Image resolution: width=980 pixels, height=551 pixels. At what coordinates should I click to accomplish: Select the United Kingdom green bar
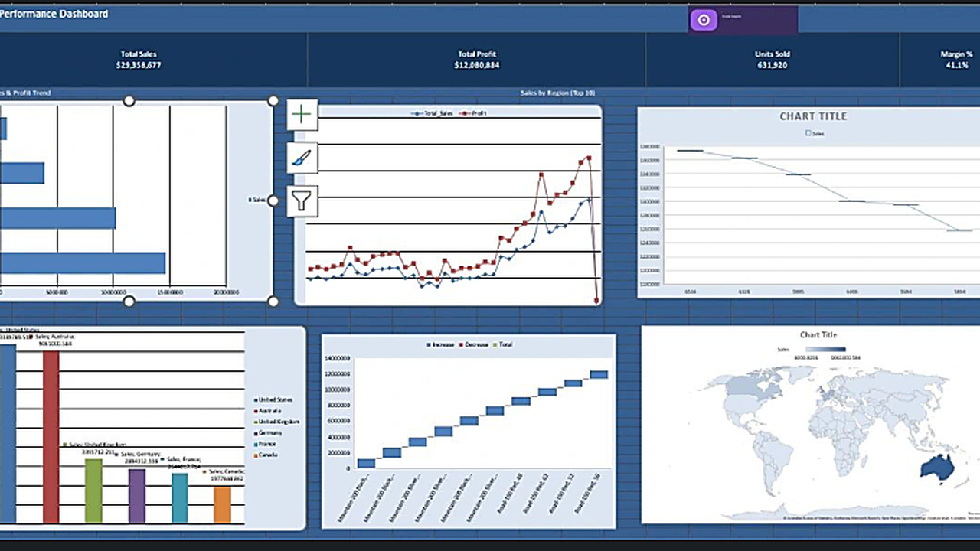(93, 490)
